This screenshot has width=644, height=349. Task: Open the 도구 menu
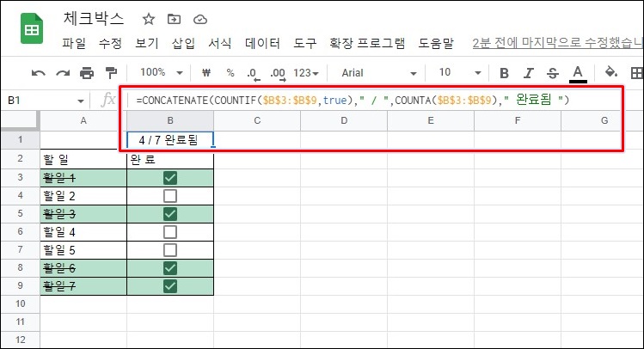click(x=304, y=43)
